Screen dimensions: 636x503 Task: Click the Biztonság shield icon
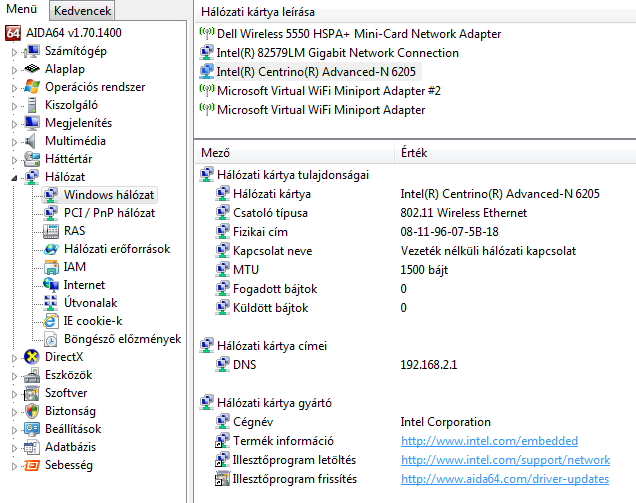[32, 411]
